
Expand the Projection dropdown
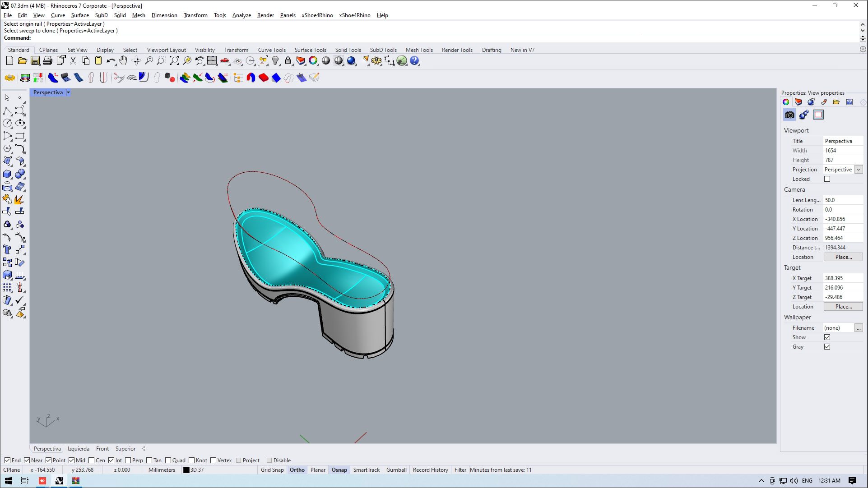859,170
